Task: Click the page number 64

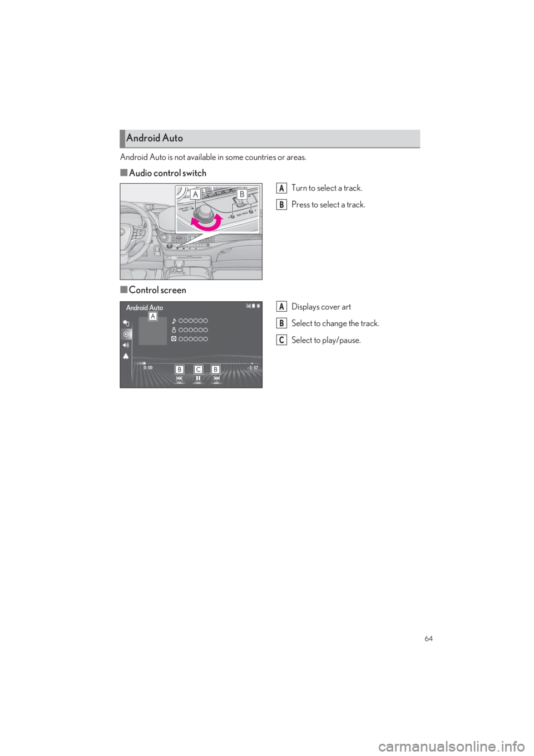Action: (428, 639)
